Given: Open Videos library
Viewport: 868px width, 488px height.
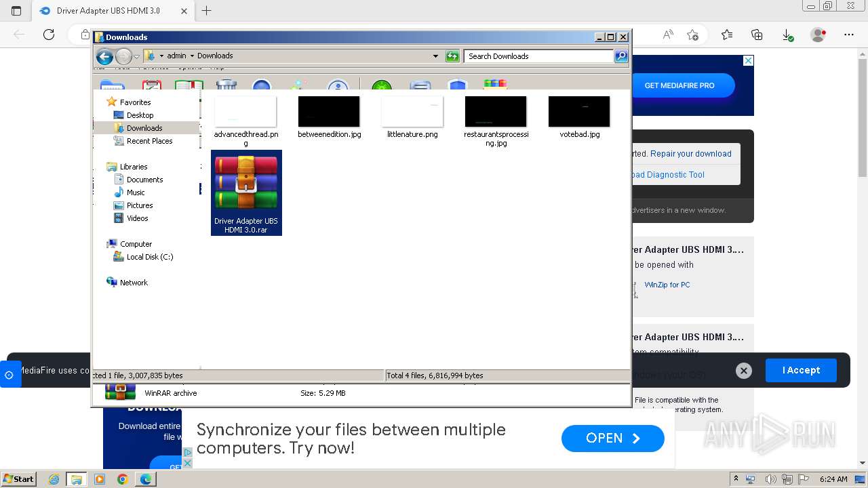Looking at the screenshot, I should pyautogui.click(x=137, y=218).
